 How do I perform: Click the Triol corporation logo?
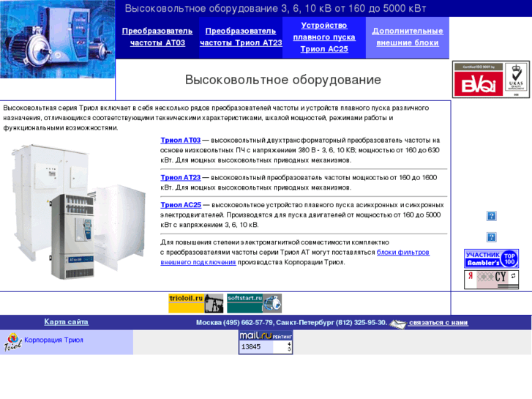pos(13,342)
